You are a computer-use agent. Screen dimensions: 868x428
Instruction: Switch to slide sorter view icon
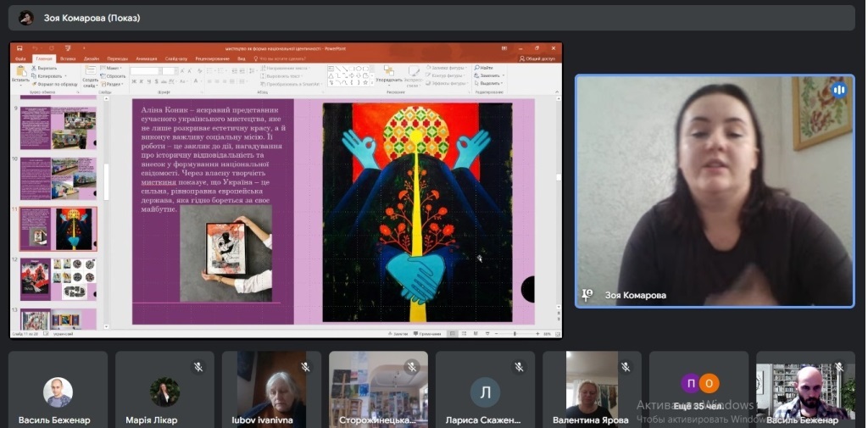click(464, 334)
